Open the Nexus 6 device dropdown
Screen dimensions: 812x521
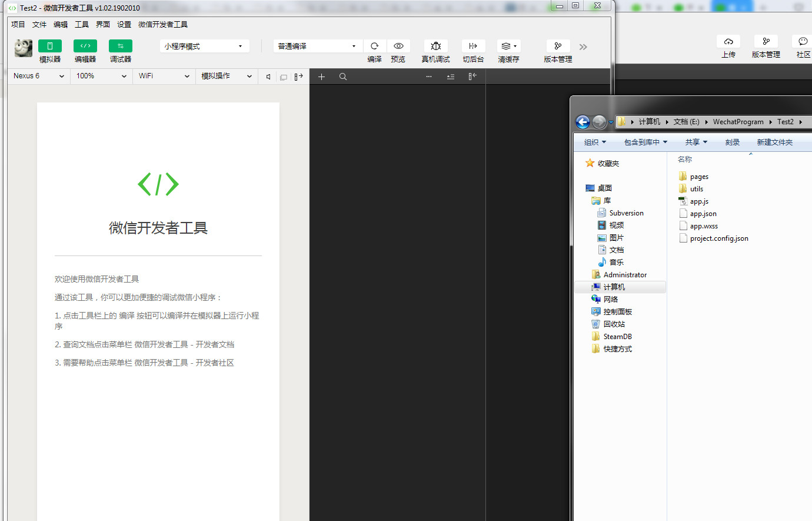coord(39,76)
